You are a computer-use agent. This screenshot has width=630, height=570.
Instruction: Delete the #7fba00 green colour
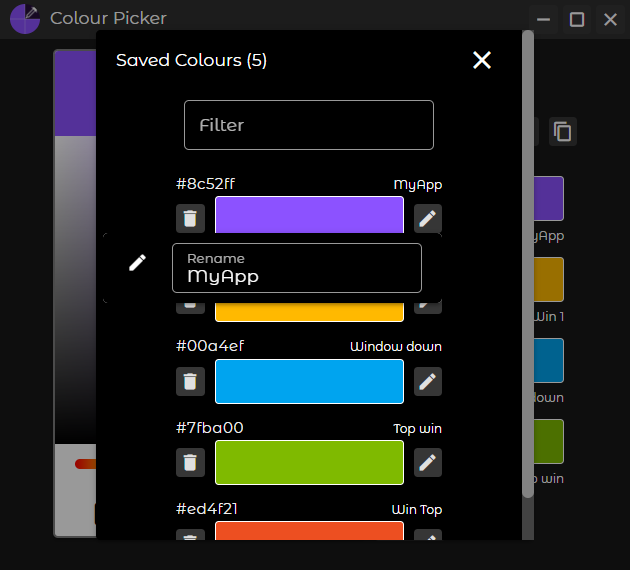click(x=190, y=462)
